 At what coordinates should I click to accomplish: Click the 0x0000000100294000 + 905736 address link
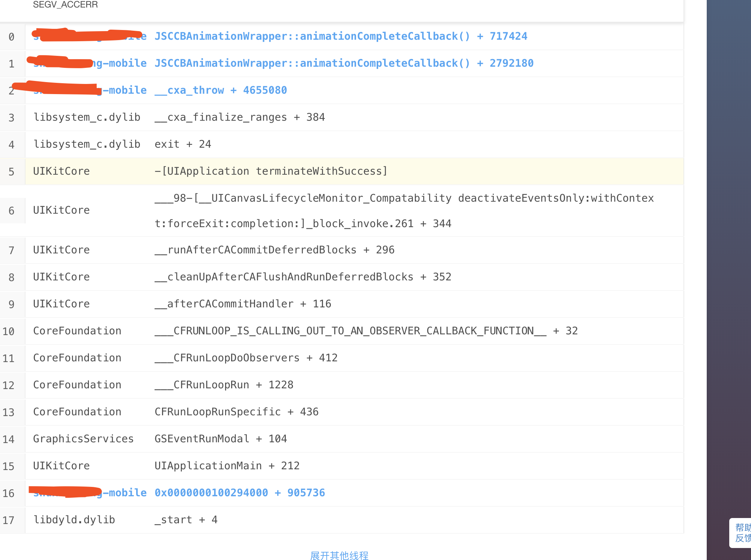[x=239, y=493]
